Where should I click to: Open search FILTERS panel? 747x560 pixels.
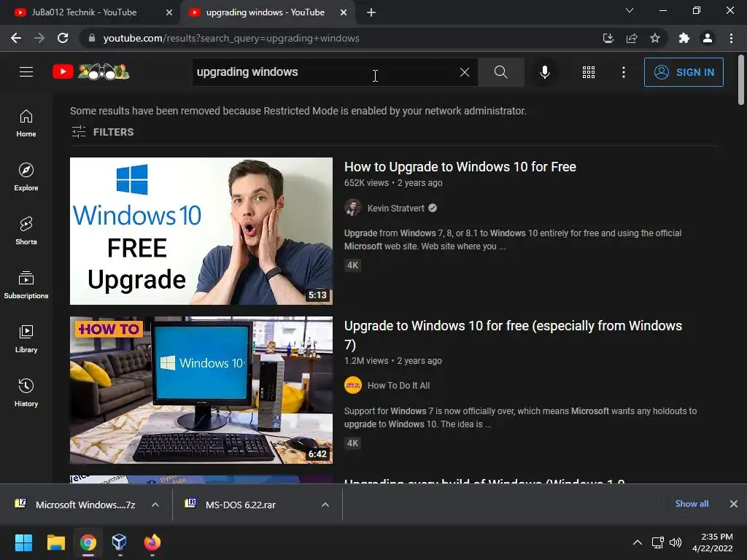102,132
